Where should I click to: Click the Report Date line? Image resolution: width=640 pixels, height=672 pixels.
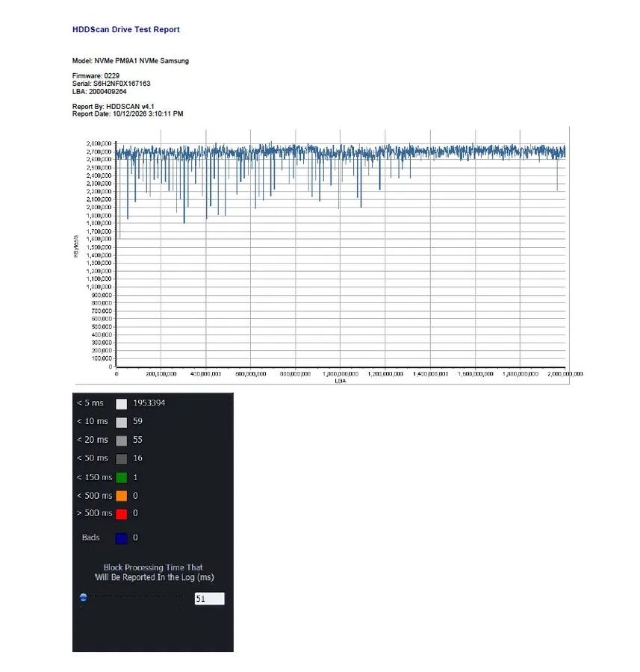tap(128, 114)
